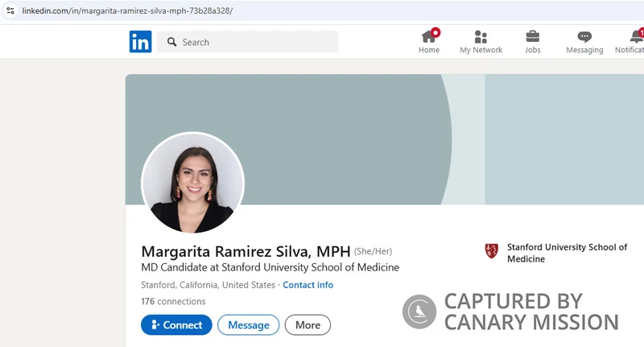The height and width of the screenshot is (347, 644).
Task: Click the MD Candidate headline text
Action: [x=270, y=267]
